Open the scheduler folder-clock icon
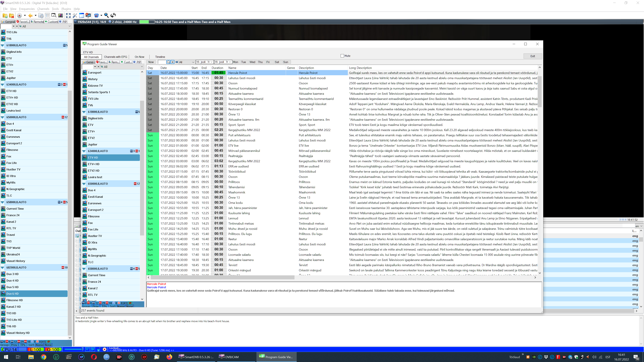 [x=41, y=15]
